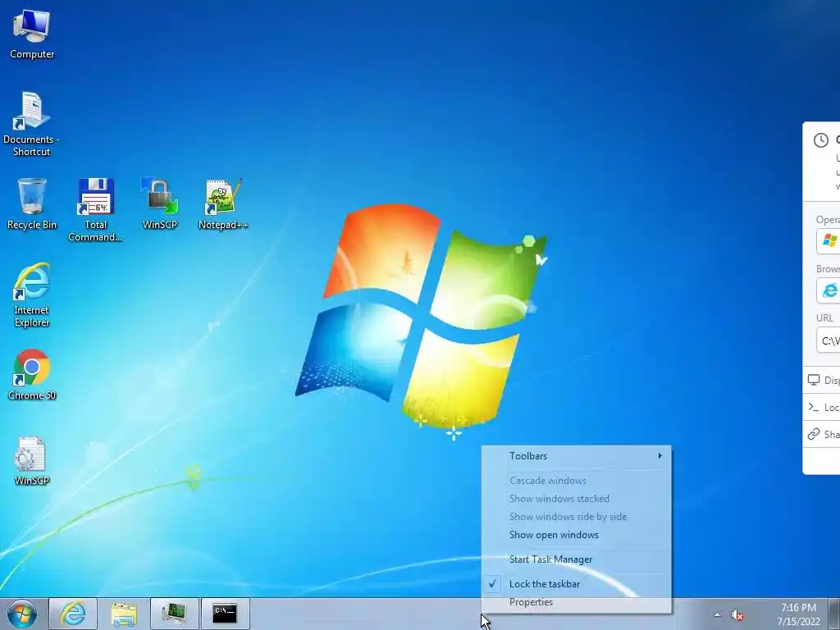840x630 pixels.
Task: Select the WinSCP settings file icon
Action: [x=32, y=461]
